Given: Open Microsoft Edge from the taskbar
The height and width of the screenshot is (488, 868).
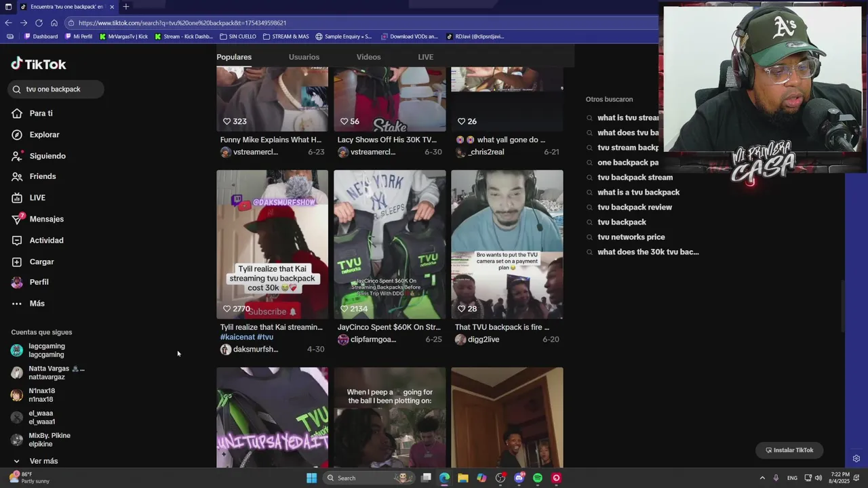Looking at the screenshot, I should [x=444, y=478].
